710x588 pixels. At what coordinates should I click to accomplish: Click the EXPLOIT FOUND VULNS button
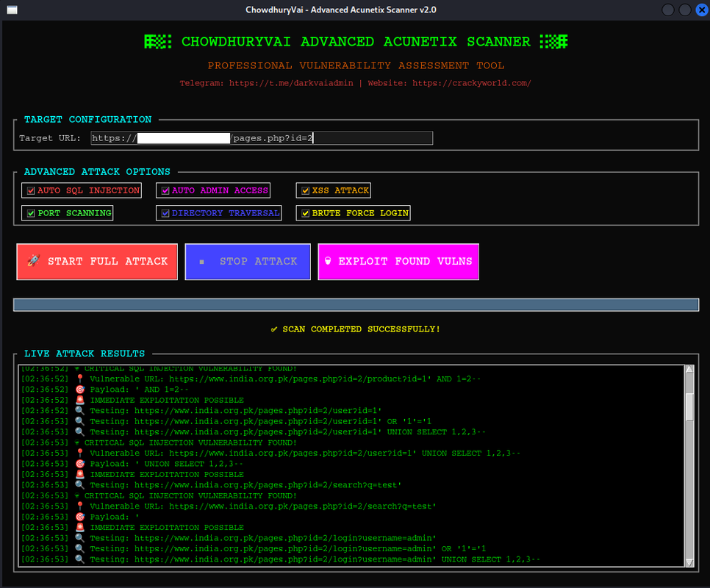pyautogui.click(x=398, y=262)
